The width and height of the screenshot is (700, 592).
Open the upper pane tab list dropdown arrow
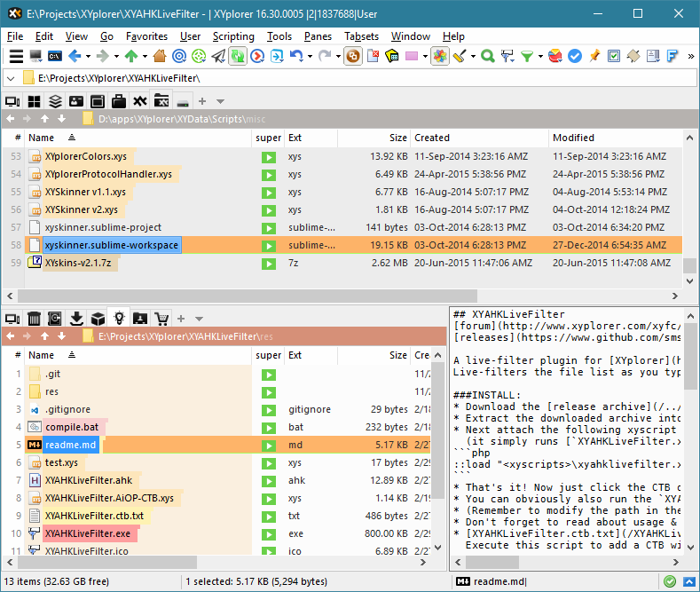[x=221, y=101]
